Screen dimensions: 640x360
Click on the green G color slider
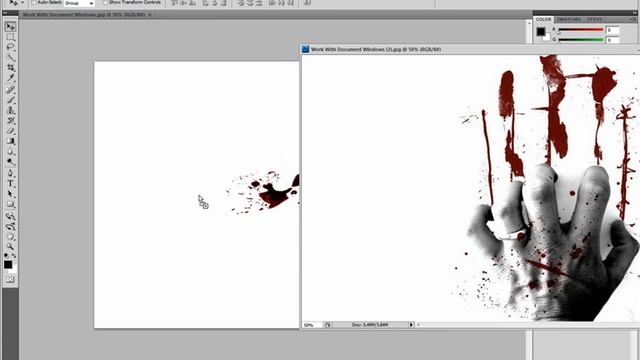[580, 40]
